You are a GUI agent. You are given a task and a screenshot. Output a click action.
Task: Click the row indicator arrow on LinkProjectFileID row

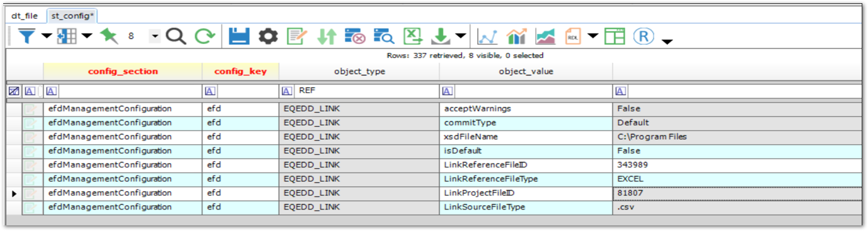pyautogui.click(x=14, y=193)
